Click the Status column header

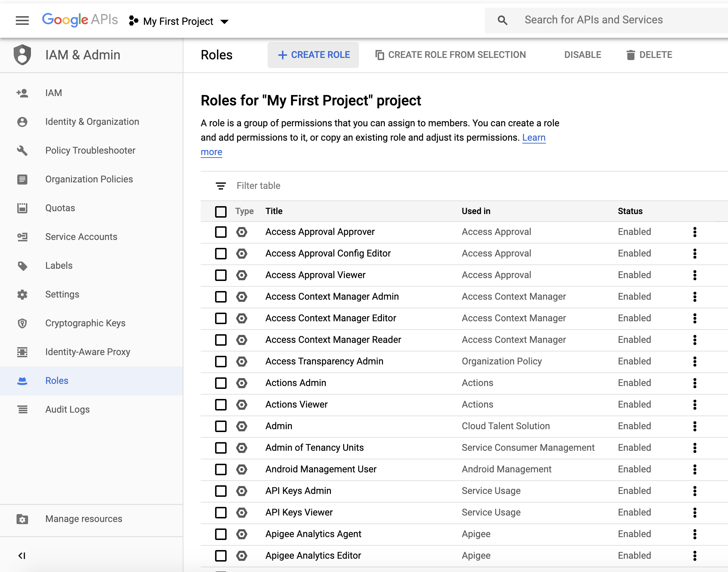630,212
